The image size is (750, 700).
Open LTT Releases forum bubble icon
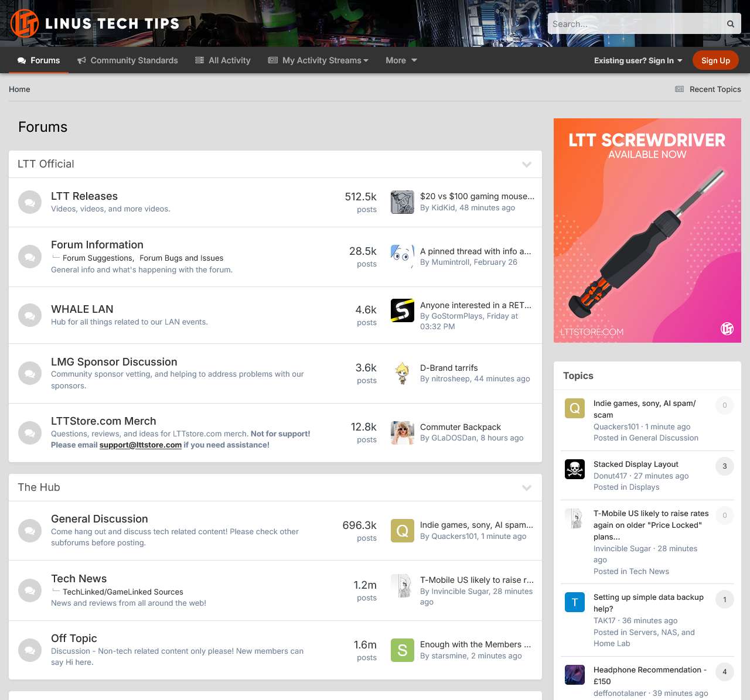tap(30, 202)
